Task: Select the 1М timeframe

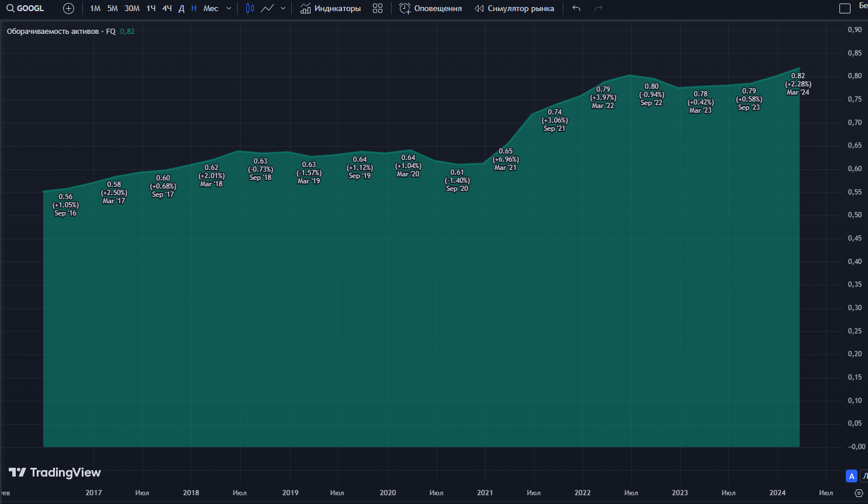Action: pos(95,8)
